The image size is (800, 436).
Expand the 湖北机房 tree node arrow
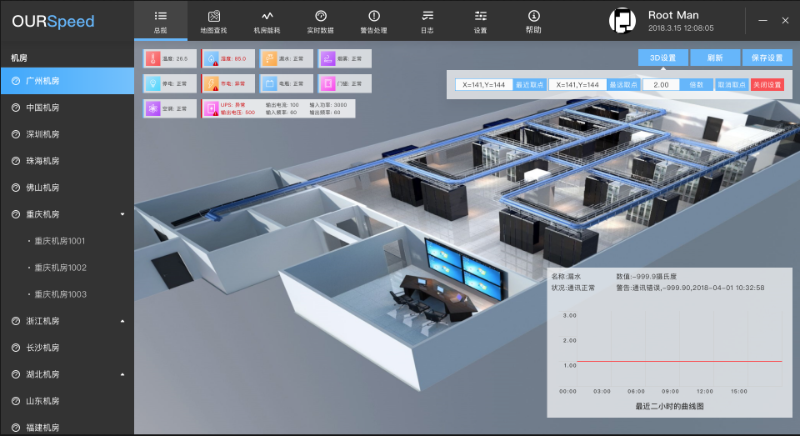pos(122,375)
